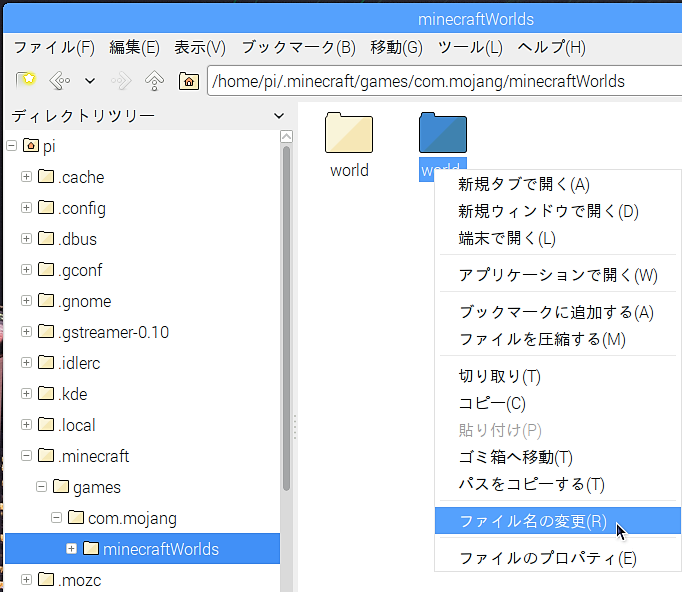Click the pi home icon in tree
The width and height of the screenshot is (682, 592).
(x=30, y=146)
